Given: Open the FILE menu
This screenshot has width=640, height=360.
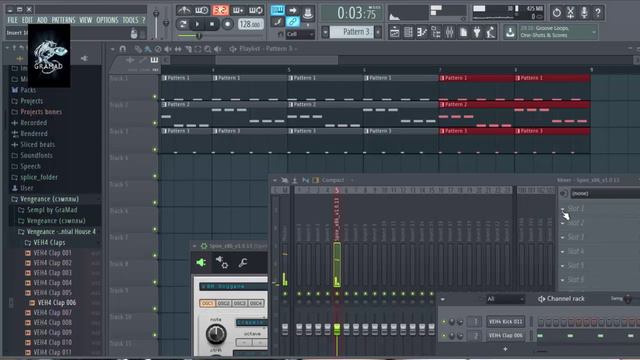Looking at the screenshot, I should pos(12,20).
